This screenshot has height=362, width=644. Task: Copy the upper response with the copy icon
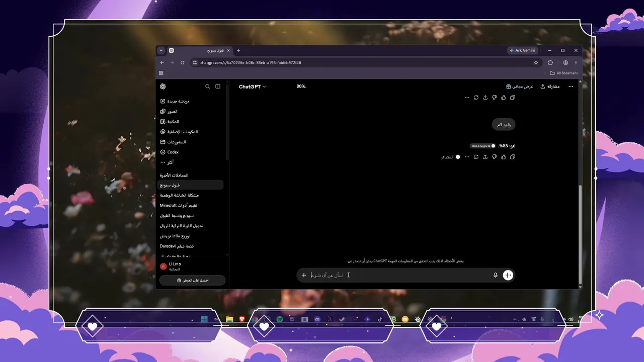point(513,98)
